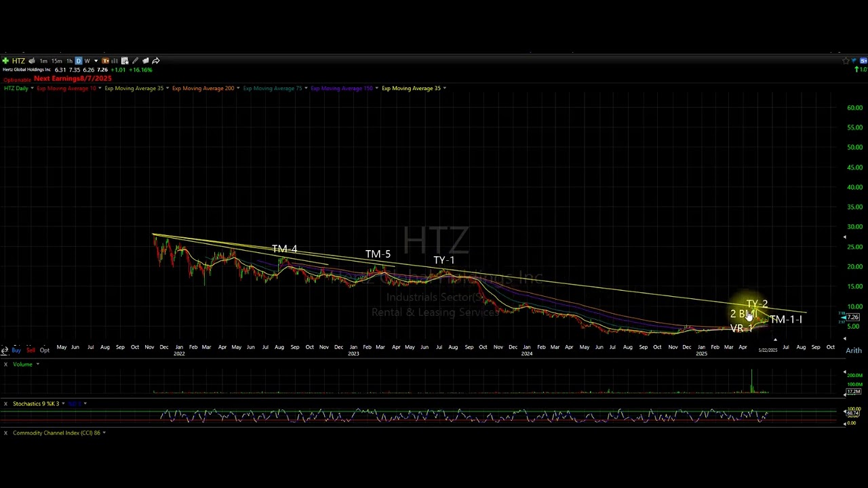The width and height of the screenshot is (868, 488).
Task: Click the share arrow icon
Action: (x=156, y=61)
